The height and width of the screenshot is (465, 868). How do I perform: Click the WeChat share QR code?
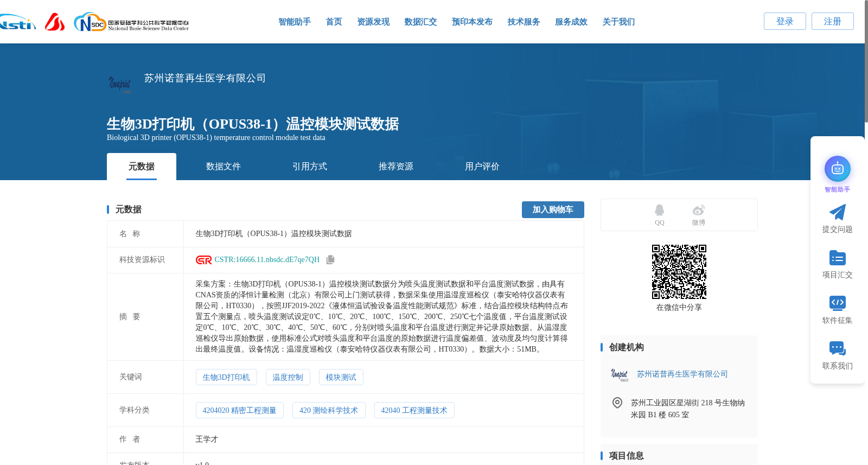pos(679,271)
